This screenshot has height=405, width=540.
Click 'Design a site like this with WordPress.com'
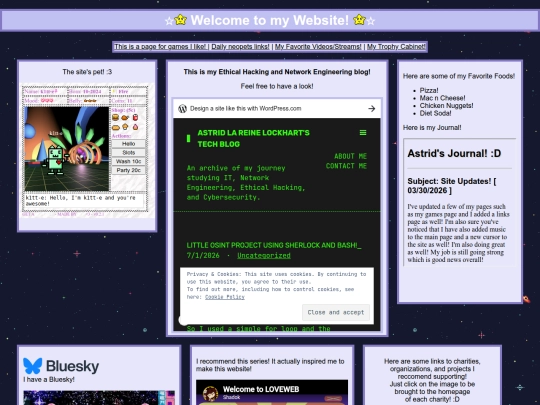[246, 108]
